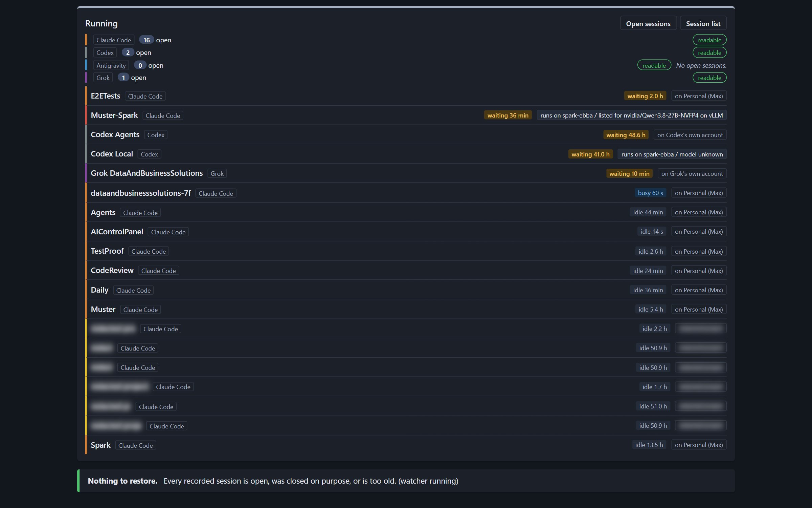812x508 pixels.
Task: Click the readable badge for Claude Code
Action: click(x=709, y=40)
